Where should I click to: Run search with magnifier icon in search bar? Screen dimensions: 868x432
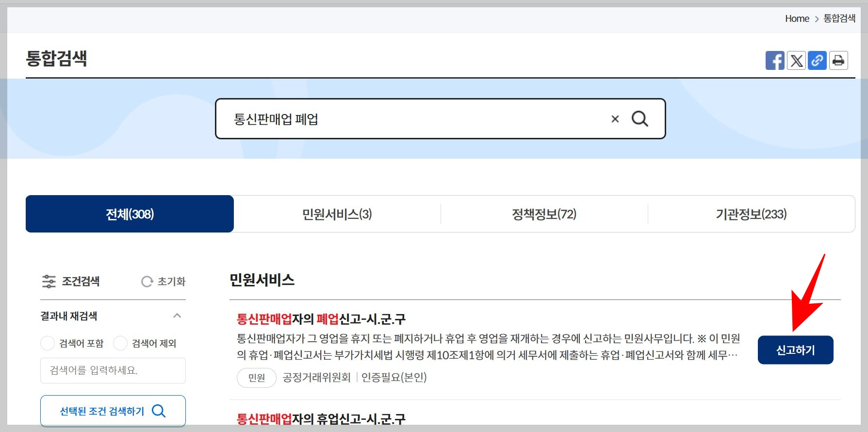[640, 119]
